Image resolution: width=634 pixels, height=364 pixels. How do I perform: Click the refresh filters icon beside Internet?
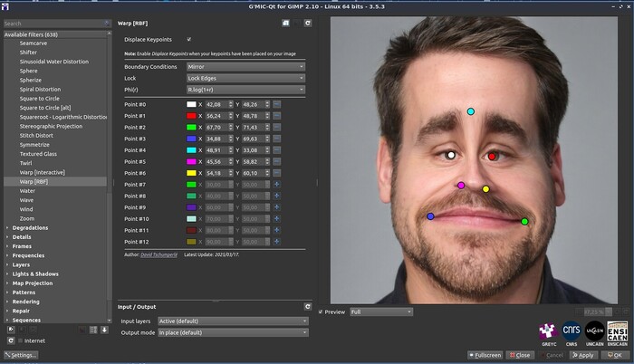[10, 340]
